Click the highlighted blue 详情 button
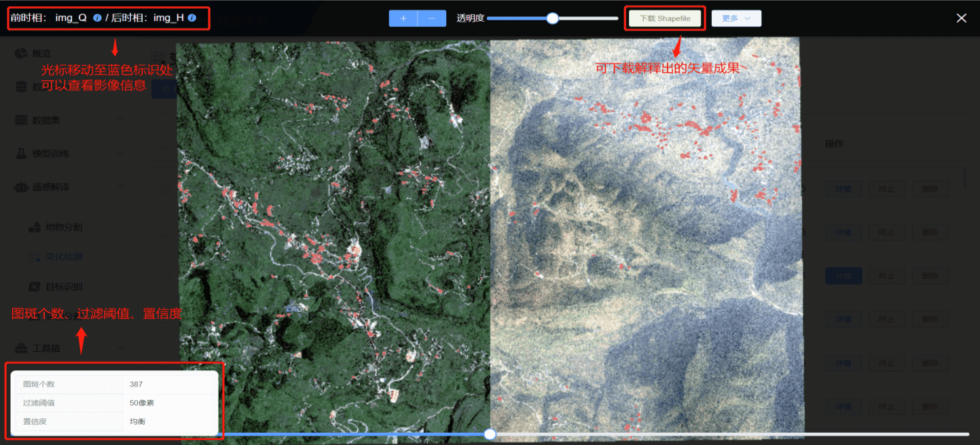980x445 pixels. pyautogui.click(x=843, y=276)
